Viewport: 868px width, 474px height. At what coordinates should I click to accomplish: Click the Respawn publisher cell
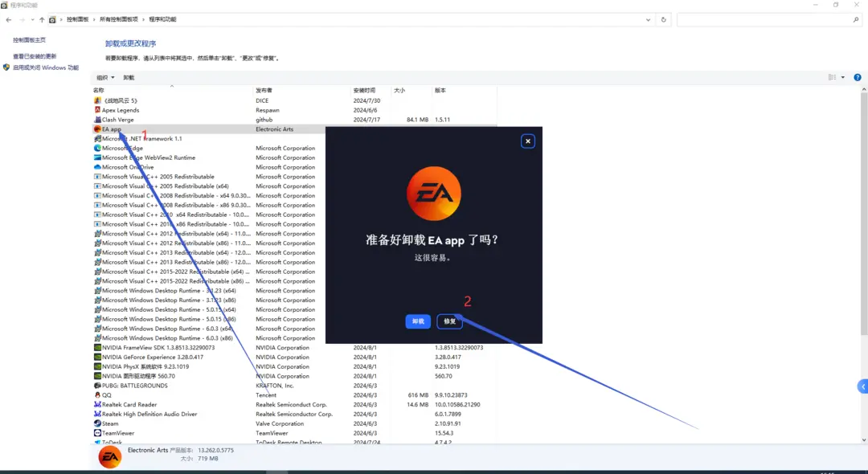pyautogui.click(x=268, y=110)
